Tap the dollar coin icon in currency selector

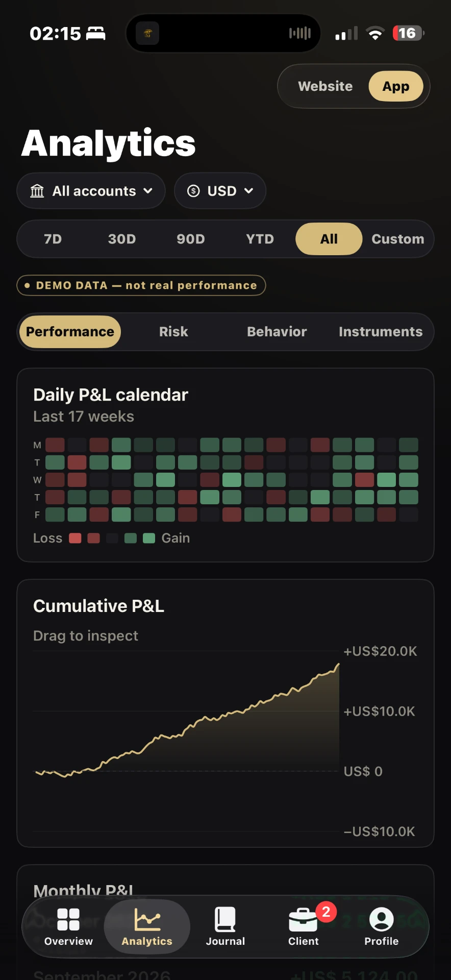coord(193,191)
